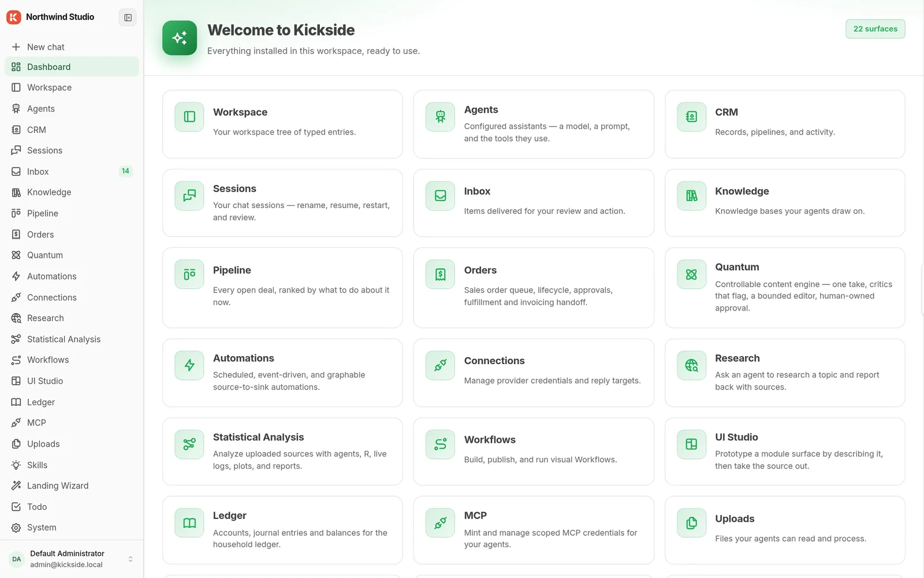The image size is (924, 578).
Task: Click the Quantum card icon
Action: point(691,275)
